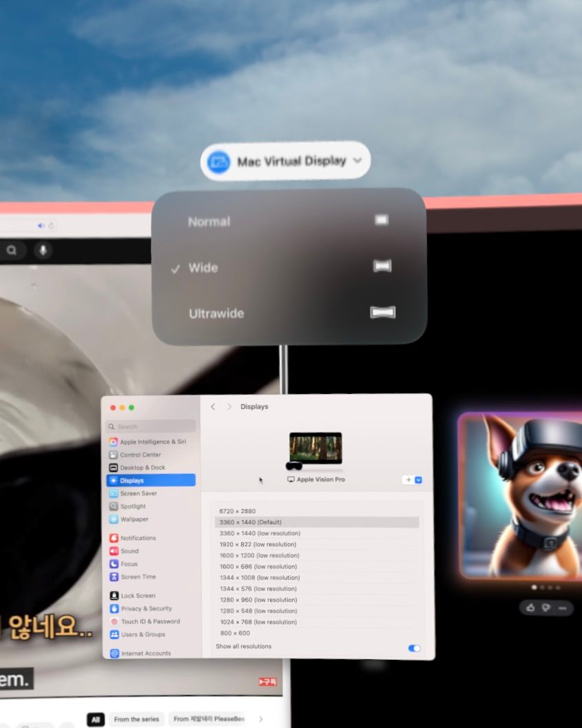Toggle the Show all resolutions switch
Screen dimensions: 582x728
pos(414,648)
